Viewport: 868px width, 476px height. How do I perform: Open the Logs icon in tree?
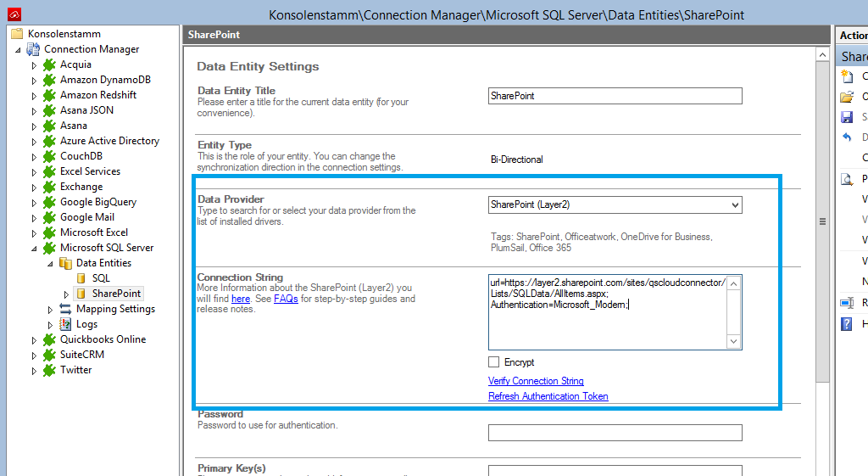[66, 324]
